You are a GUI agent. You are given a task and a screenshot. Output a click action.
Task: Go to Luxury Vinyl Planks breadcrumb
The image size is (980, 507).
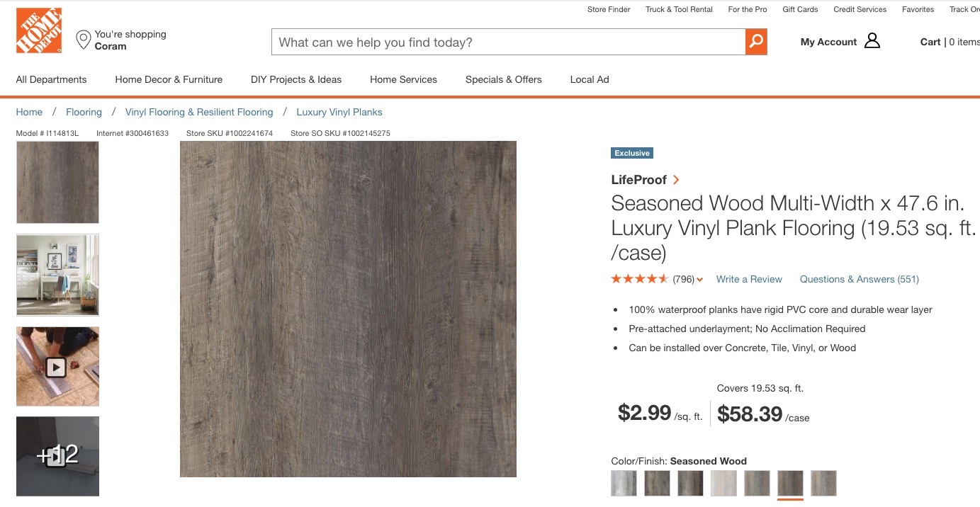point(339,112)
